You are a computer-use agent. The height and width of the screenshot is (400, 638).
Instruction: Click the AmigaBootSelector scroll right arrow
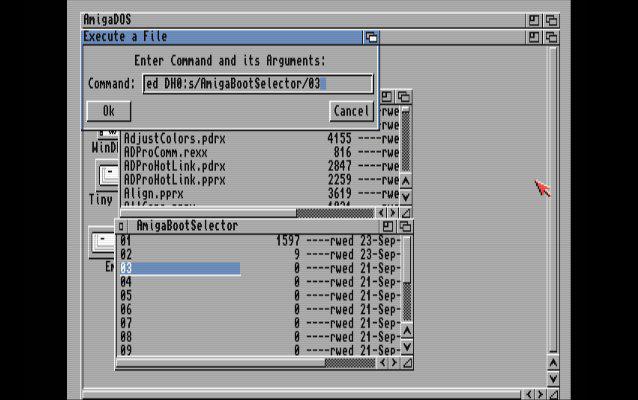pos(394,363)
